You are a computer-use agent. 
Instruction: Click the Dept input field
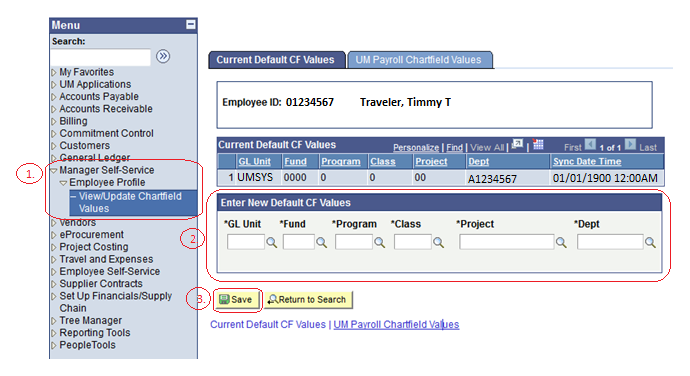point(610,242)
